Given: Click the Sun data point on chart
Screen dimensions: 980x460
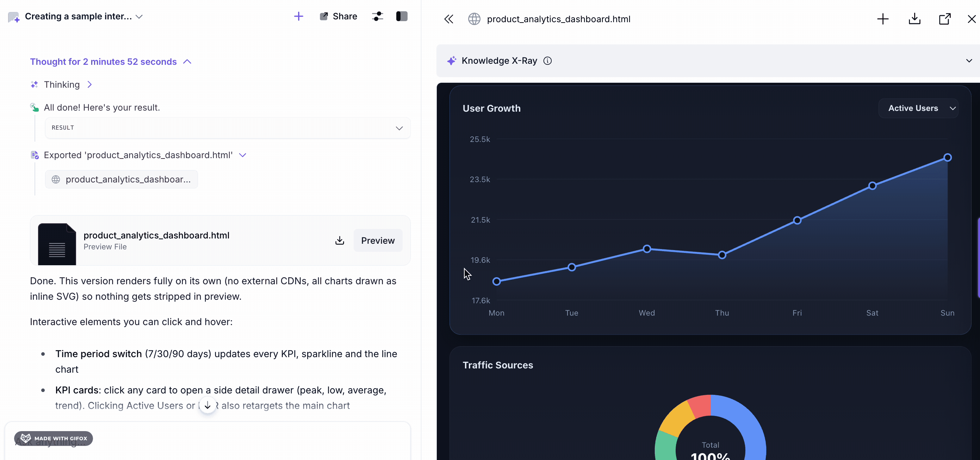Looking at the screenshot, I should coord(947,157).
